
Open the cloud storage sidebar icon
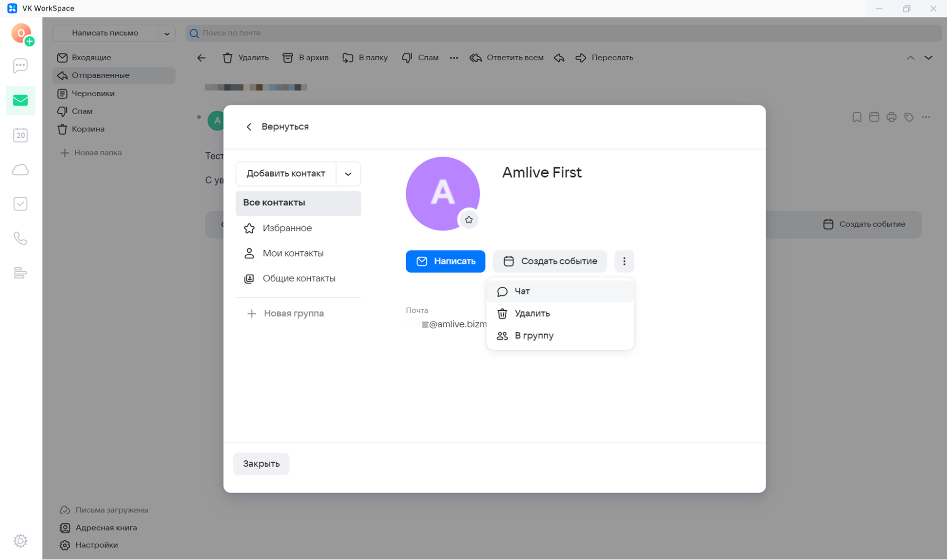point(20,170)
